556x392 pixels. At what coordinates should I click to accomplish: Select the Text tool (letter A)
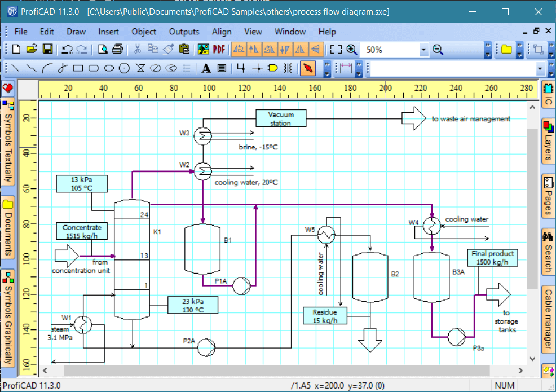pyautogui.click(x=206, y=69)
